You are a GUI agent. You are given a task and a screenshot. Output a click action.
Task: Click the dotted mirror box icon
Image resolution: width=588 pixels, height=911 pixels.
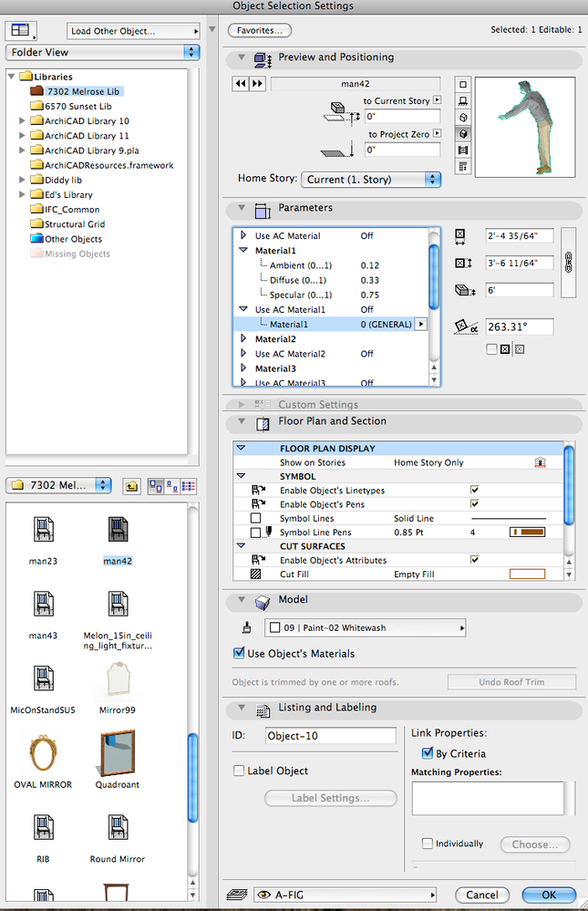(520, 349)
